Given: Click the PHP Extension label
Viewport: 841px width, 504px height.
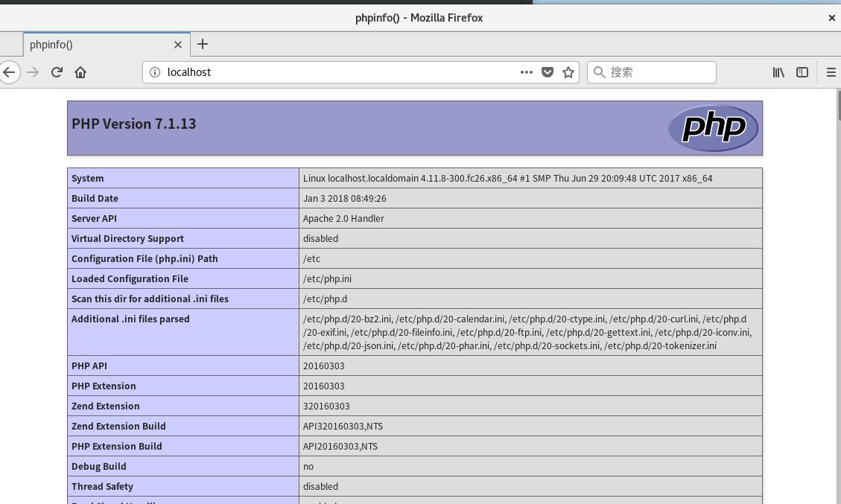Looking at the screenshot, I should (x=104, y=386).
